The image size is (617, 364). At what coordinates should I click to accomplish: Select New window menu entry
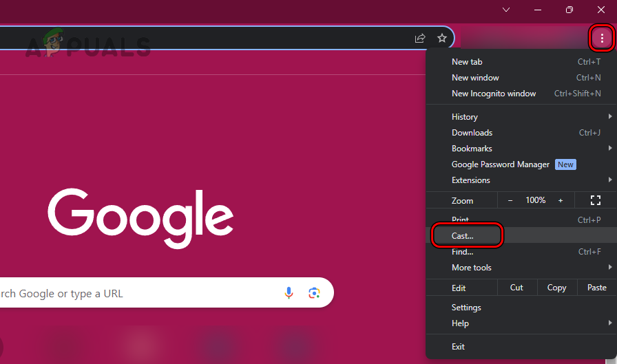(521, 78)
